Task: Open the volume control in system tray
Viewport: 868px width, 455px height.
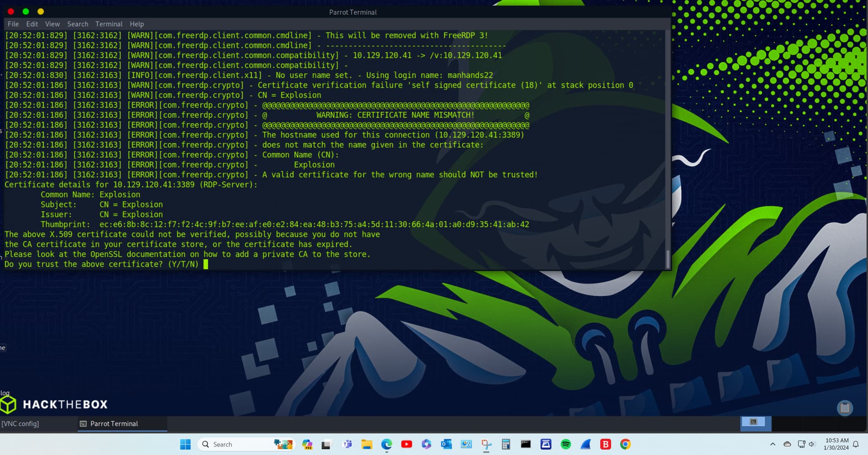Action: tap(811, 445)
